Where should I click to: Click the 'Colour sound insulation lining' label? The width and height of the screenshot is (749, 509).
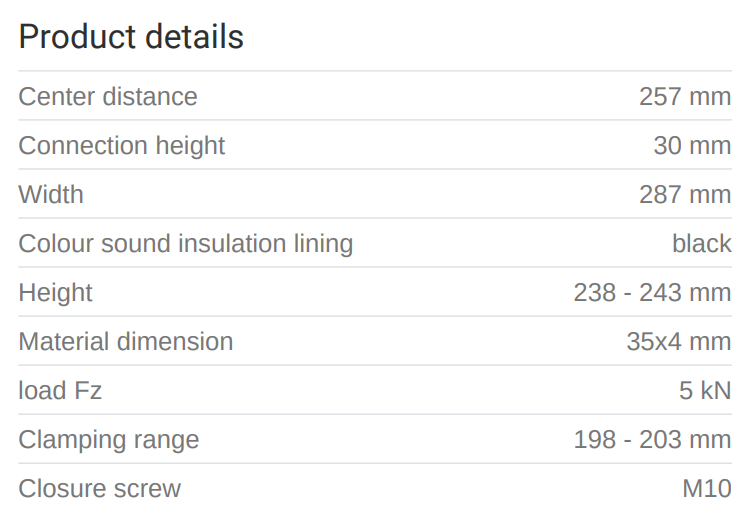coord(186,243)
